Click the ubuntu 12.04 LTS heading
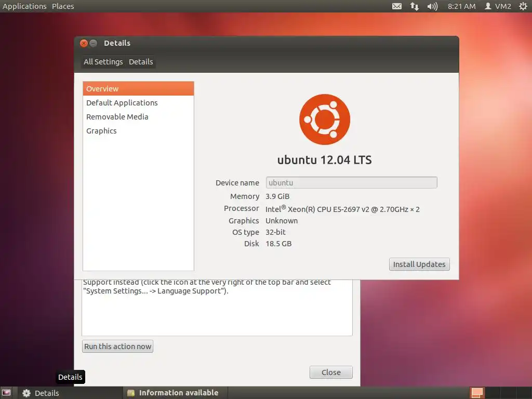This screenshot has width=532, height=399. pos(325,160)
